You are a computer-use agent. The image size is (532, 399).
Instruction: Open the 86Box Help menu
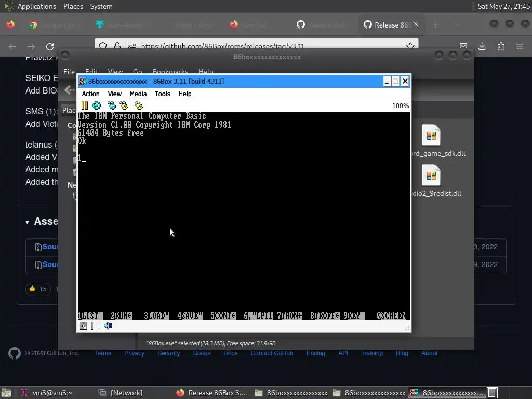click(x=185, y=94)
